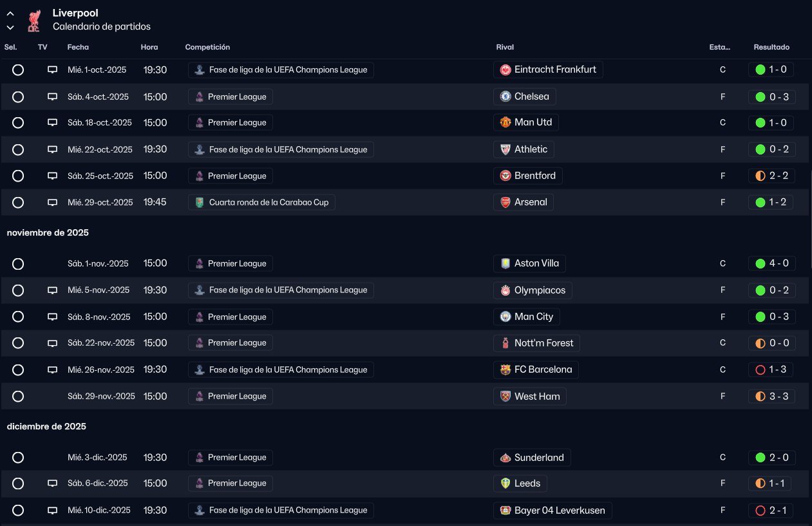This screenshot has width=812, height=526.
Task: Sort by the Resultado column header
Action: click(x=771, y=47)
